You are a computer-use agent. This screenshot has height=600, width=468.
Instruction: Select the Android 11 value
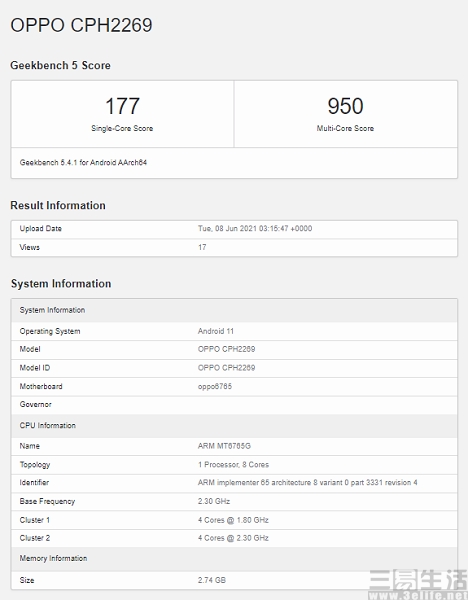(216, 331)
